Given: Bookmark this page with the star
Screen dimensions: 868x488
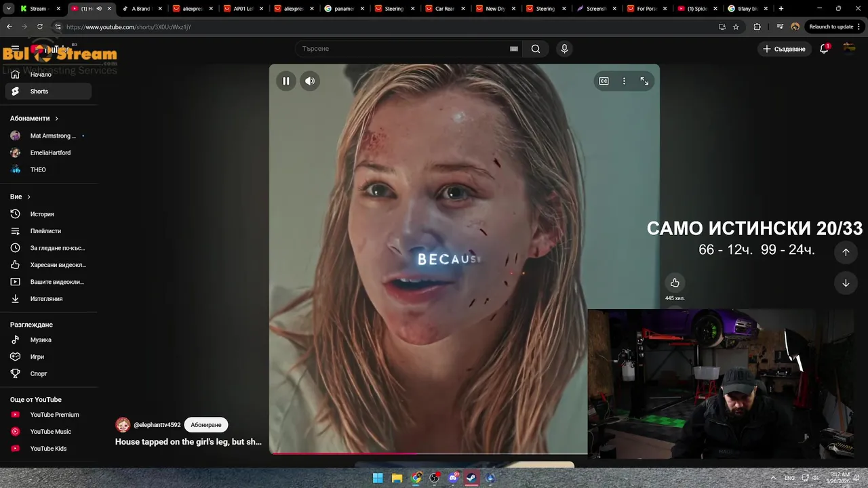Looking at the screenshot, I should [x=736, y=27].
